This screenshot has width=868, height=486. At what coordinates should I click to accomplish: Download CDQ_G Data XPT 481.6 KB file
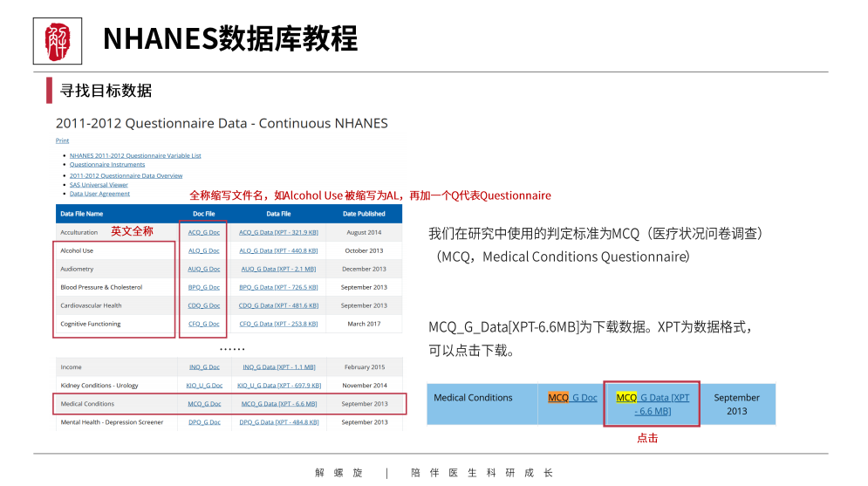coord(278,305)
